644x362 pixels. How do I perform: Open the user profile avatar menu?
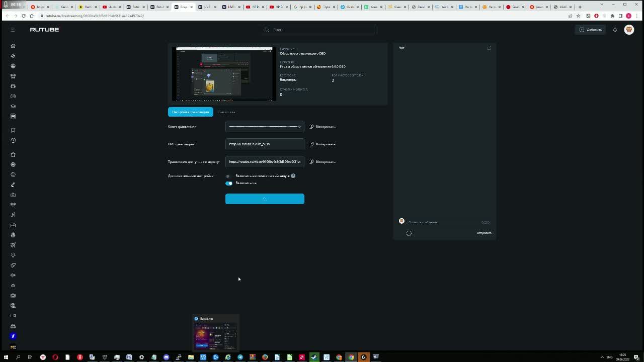[629, 30]
